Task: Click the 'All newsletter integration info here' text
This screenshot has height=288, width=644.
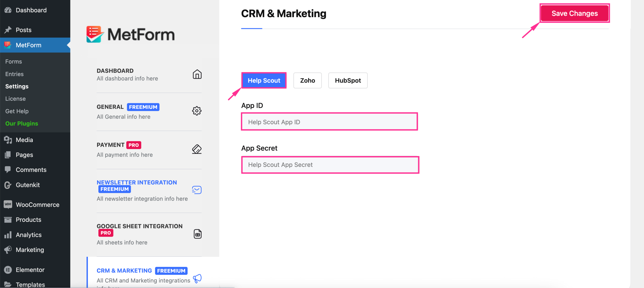Action: tap(142, 199)
